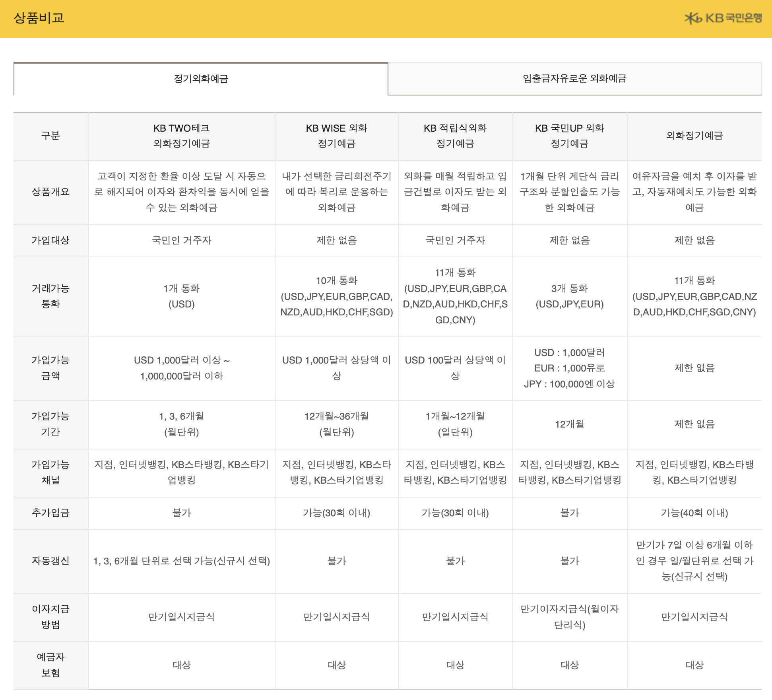Click the 예금자 보험 row label
772x700 pixels.
coord(51,665)
